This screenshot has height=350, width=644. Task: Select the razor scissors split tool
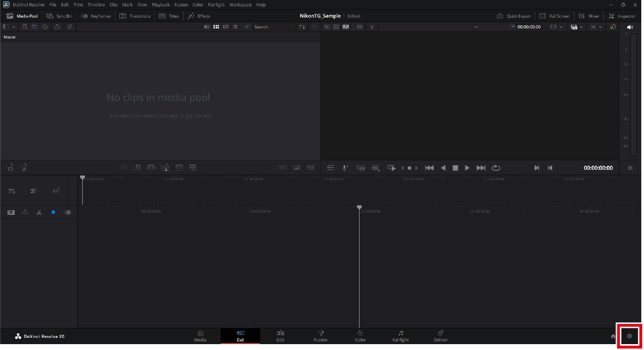pos(39,212)
